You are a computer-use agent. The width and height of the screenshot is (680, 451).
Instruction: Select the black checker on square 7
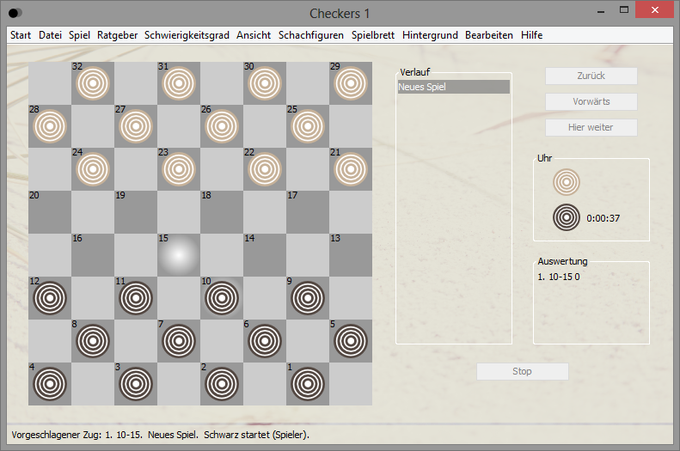tap(179, 341)
